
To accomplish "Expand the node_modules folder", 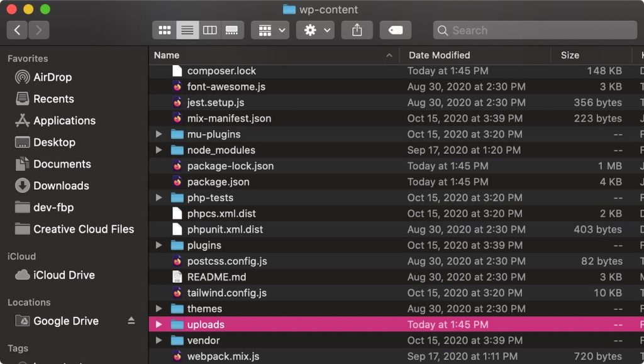I will [x=158, y=150].
